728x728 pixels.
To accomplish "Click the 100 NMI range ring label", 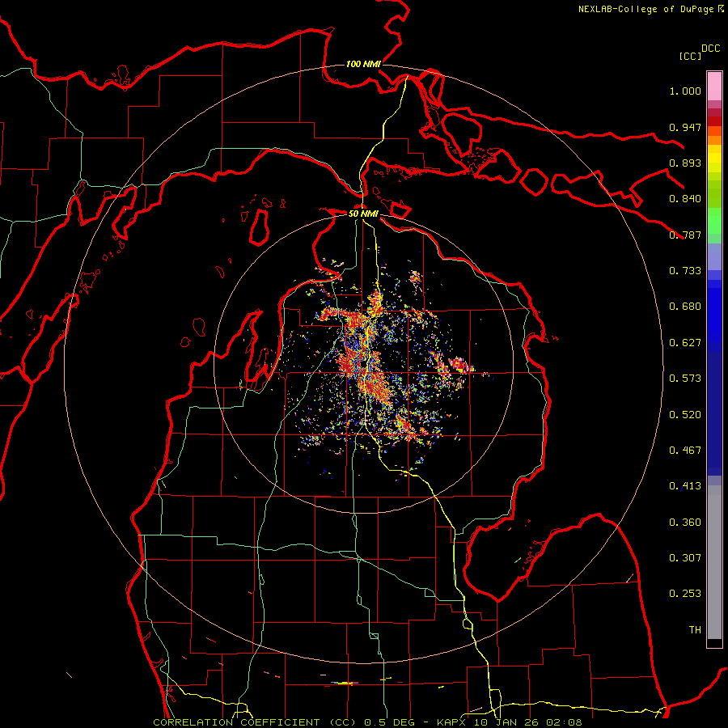I will pos(363,64).
